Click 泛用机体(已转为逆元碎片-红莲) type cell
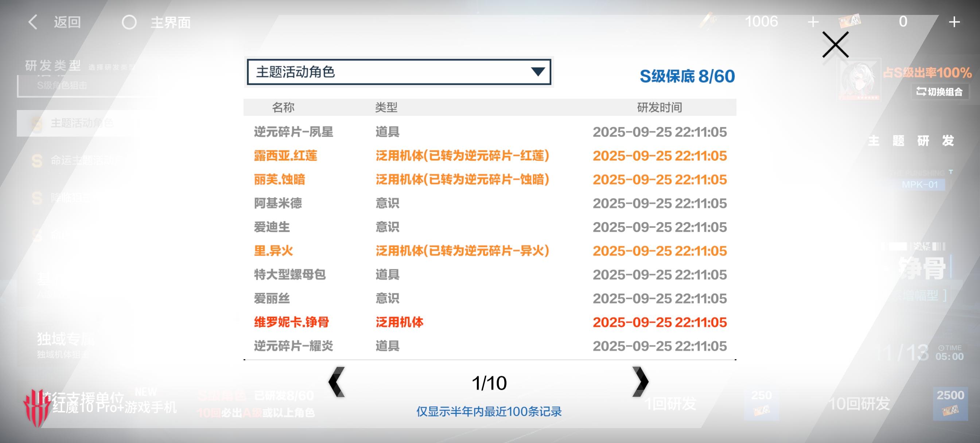The height and width of the screenshot is (443, 980). 462,156
